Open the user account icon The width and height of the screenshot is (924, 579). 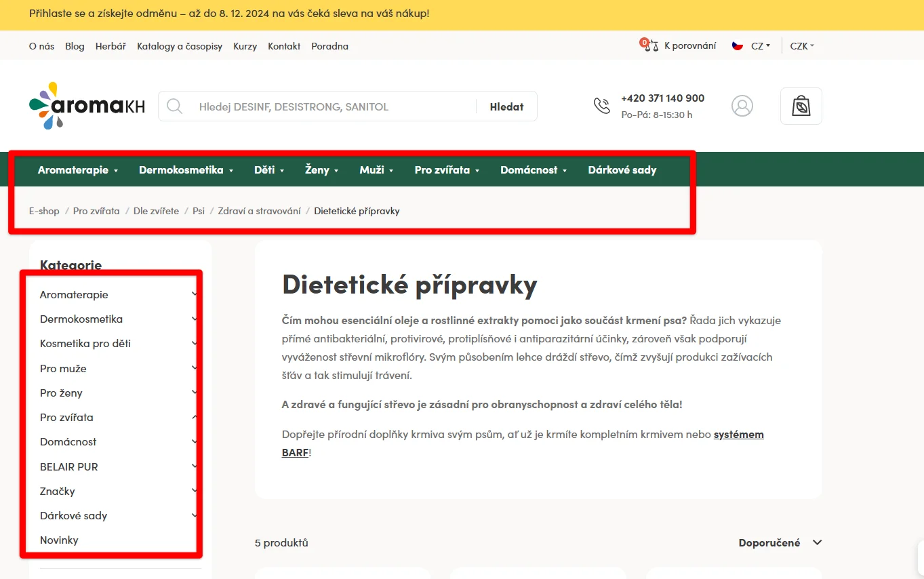[x=742, y=106]
